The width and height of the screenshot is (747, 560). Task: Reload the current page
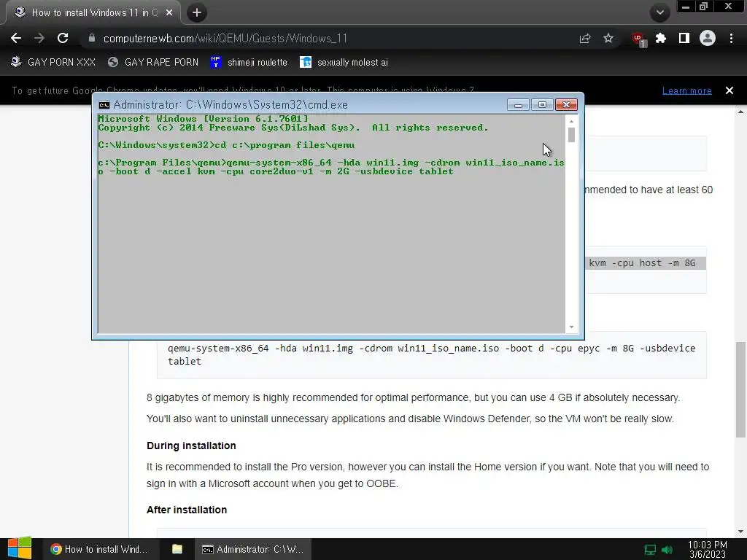[x=63, y=38]
